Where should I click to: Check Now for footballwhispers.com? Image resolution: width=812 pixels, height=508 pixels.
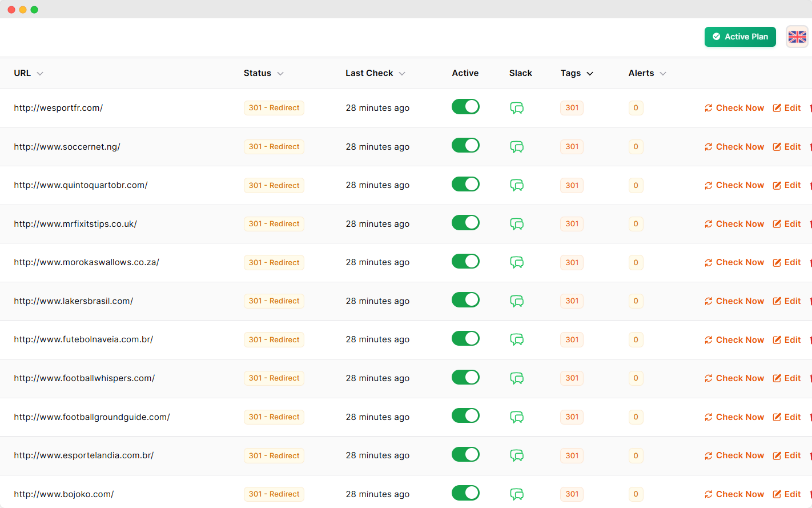click(x=734, y=378)
